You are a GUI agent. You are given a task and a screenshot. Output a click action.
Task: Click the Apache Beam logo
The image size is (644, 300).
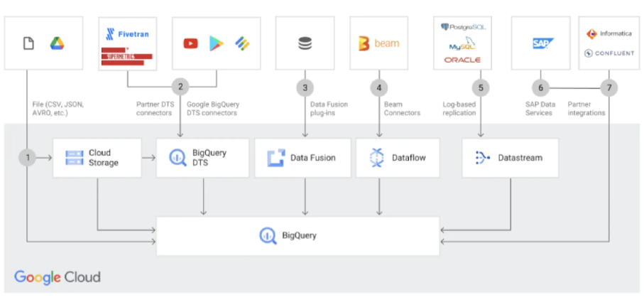[x=378, y=43]
